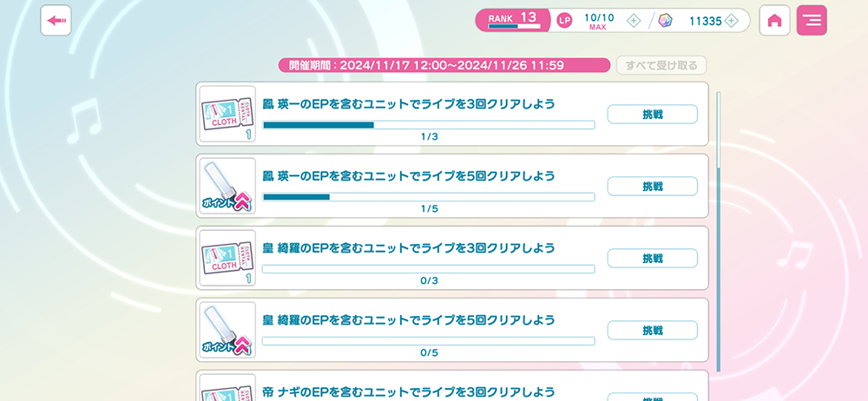Add LP with the plus icon

point(634,21)
